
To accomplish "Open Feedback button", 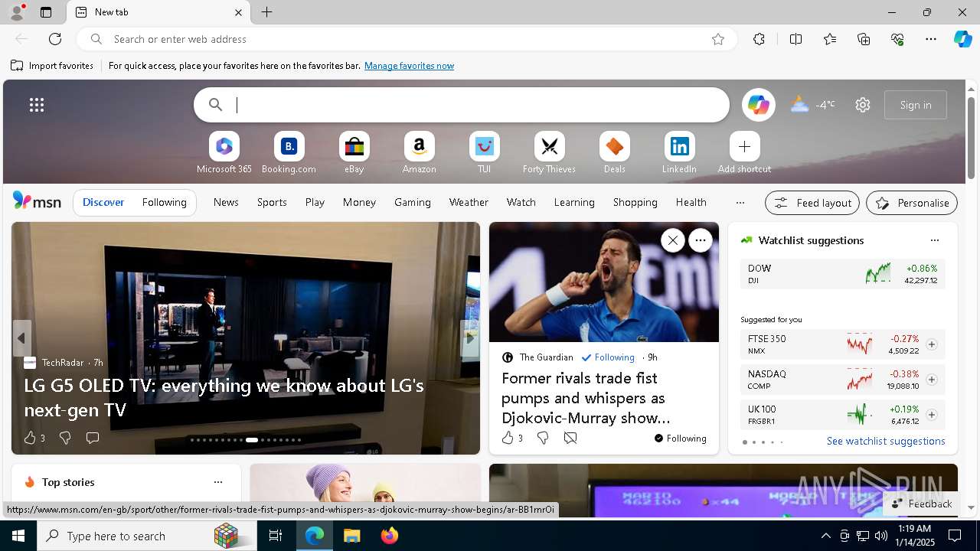I will [x=922, y=504].
